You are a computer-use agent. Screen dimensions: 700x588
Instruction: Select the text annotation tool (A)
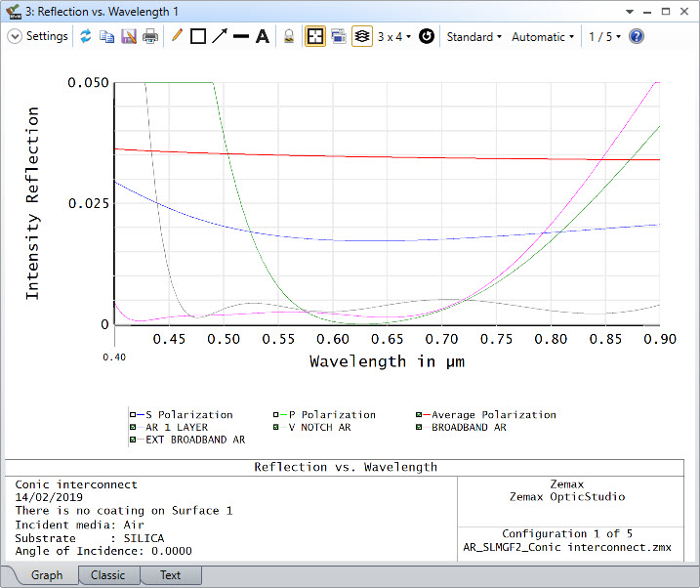(x=263, y=36)
